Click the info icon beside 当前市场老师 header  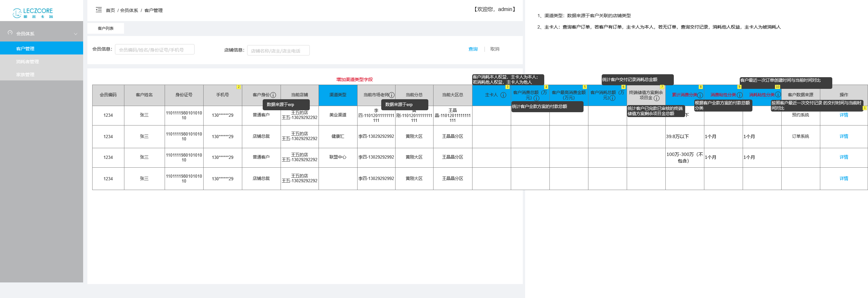pyautogui.click(x=392, y=95)
